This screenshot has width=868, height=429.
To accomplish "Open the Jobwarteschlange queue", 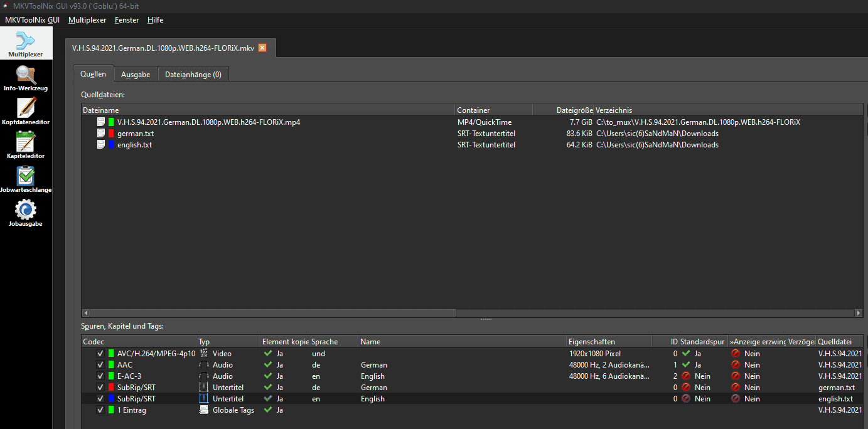I will pyautogui.click(x=26, y=179).
